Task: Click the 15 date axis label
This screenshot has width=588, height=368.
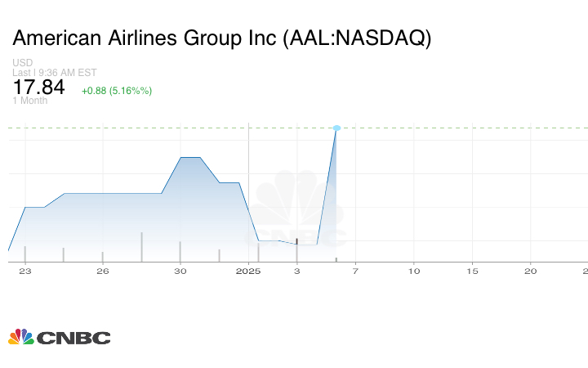Action: click(x=472, y=271)
